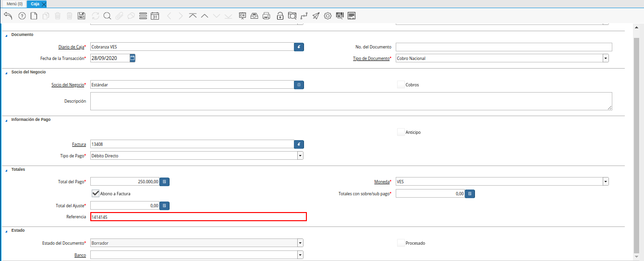Open calculator button beside Total del Pago
The image size is (644, 261).
pos(164,182)
